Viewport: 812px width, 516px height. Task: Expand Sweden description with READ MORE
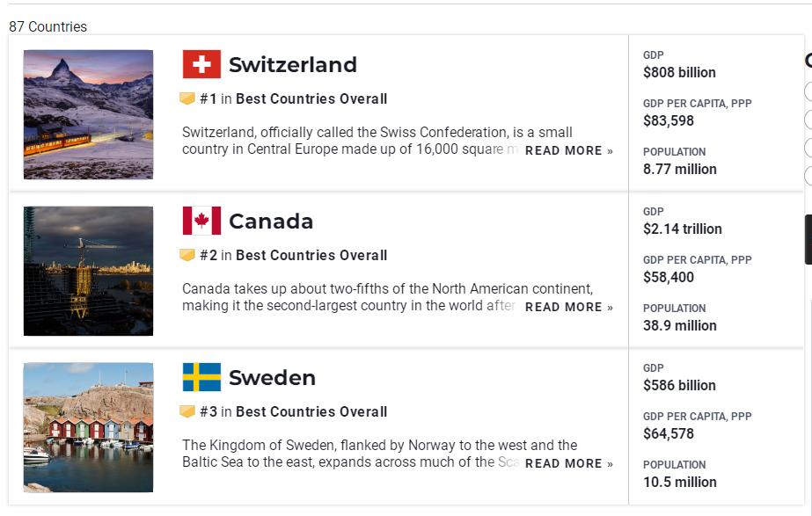point(569,463)
